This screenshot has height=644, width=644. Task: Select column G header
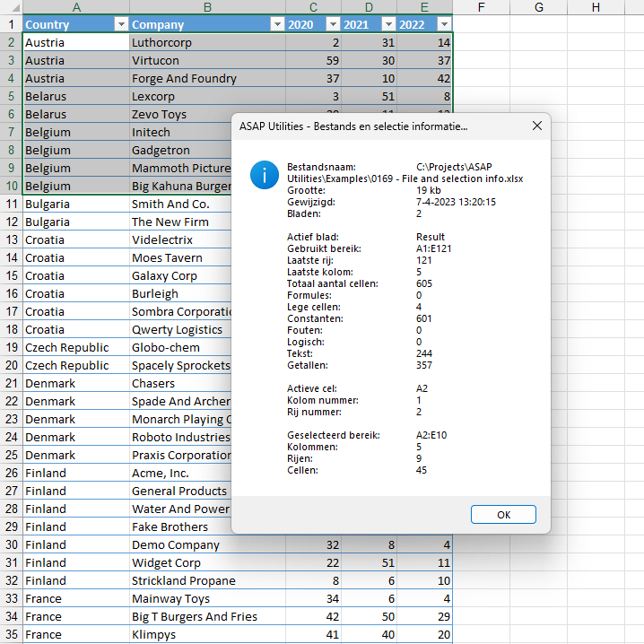(539, 7)
